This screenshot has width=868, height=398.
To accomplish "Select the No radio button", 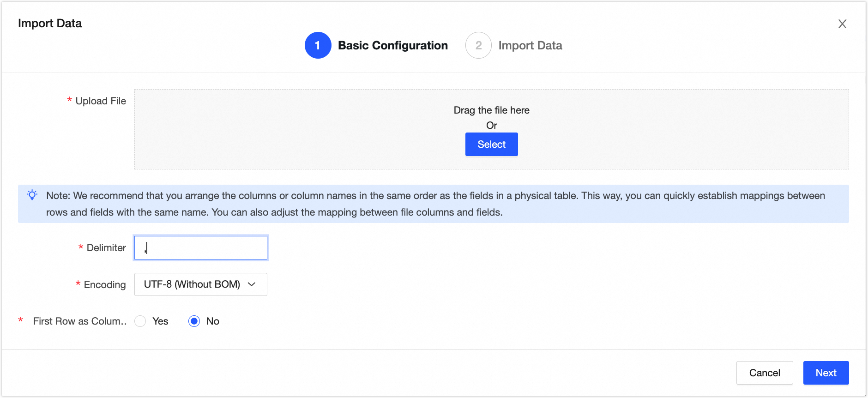I will click(x=194, y=321).
